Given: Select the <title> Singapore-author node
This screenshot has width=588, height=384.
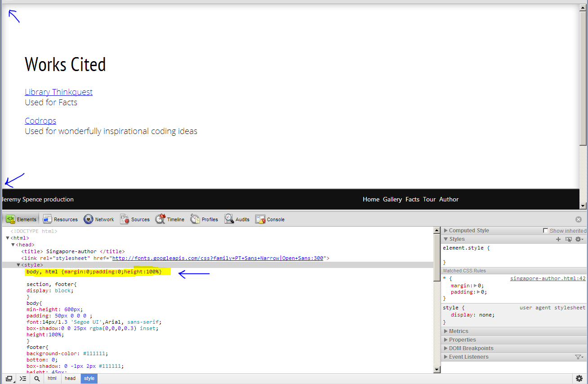Looking at the screenshot, I should 73,251.
